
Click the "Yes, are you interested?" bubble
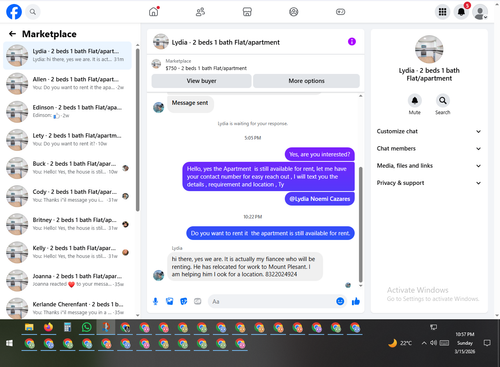coord(320,154)
